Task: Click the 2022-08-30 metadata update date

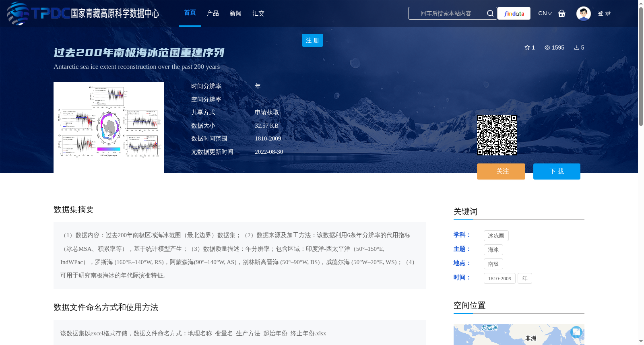Action: (x=269, y=152)
